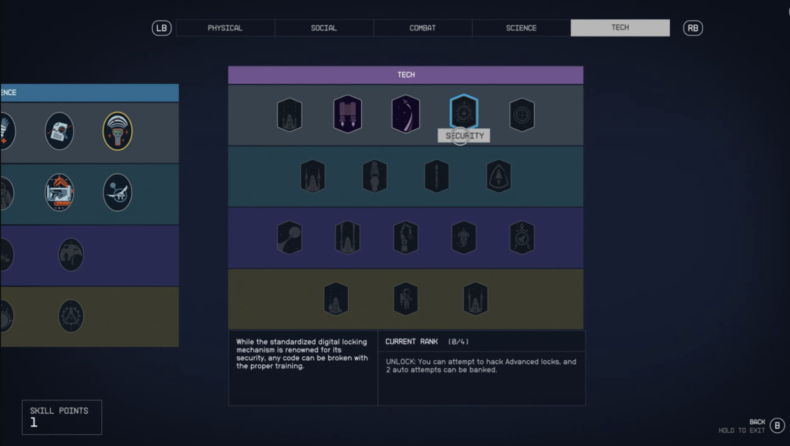Choose the Shield Systems skill icon

tap(499, 176)
